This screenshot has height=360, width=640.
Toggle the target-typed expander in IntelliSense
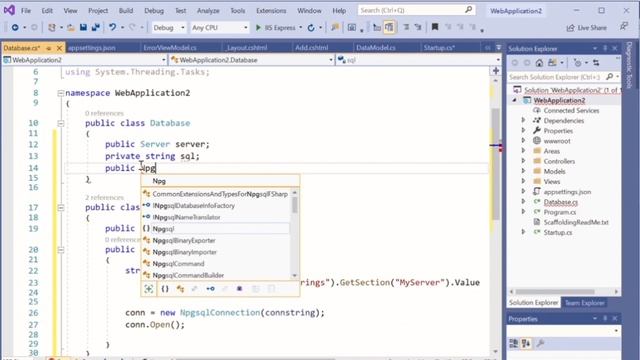[x=149, y=289]
